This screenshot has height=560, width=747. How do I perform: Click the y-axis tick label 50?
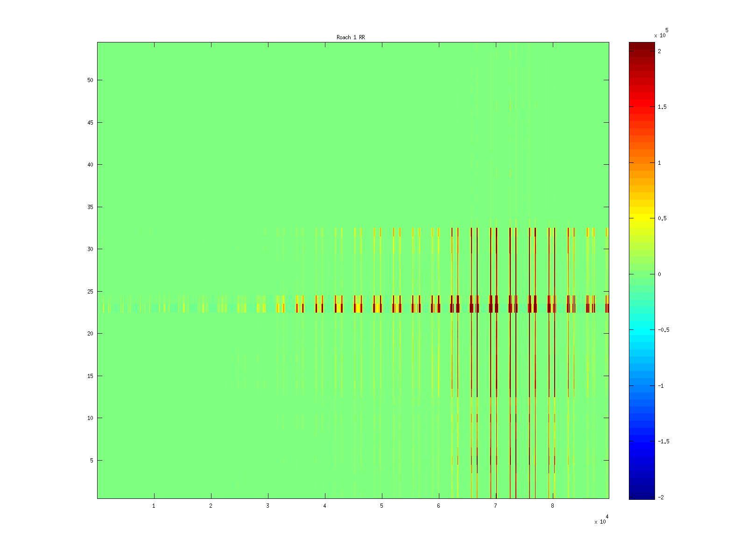pos(90,80)
